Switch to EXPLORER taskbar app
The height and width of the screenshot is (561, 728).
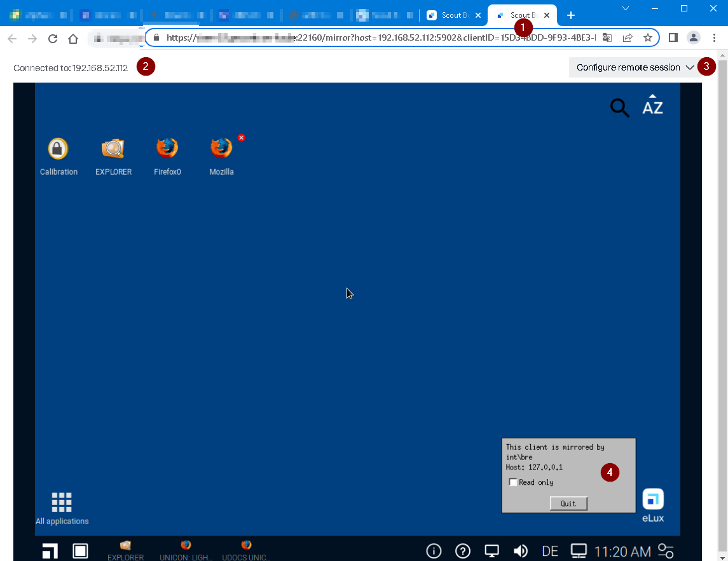coord(125,550)
